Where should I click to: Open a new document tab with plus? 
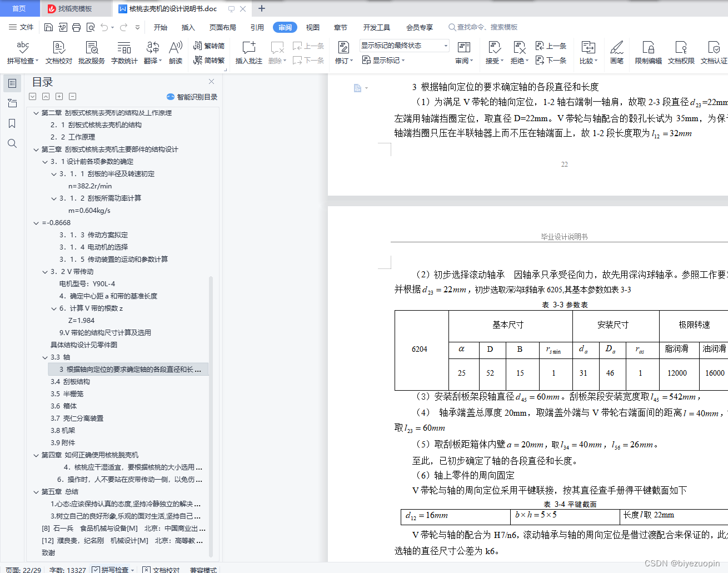[262, 8]
